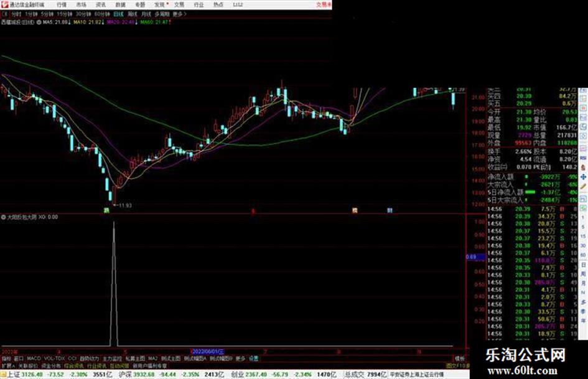
Task: Open the 资讯 menu
Action: [x=101, y=4]
